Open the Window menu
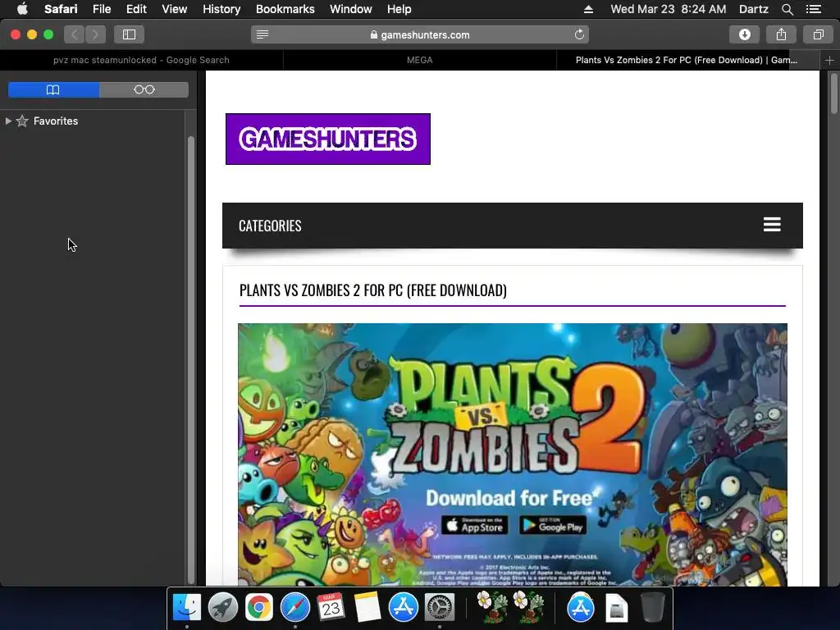 [x=350, y=9]
